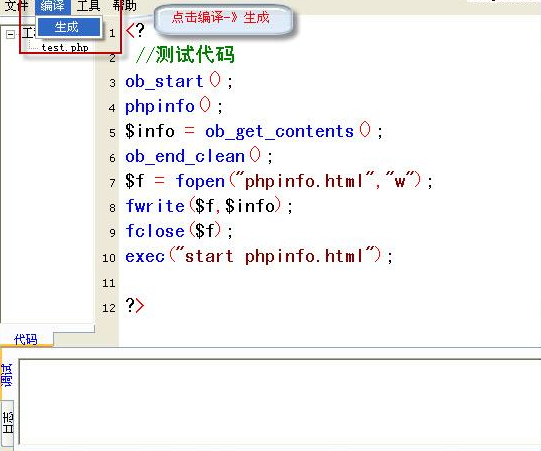This screenshot has width=541, height=451.
Task: Click inside the debug output box
Action: (279, 402)
